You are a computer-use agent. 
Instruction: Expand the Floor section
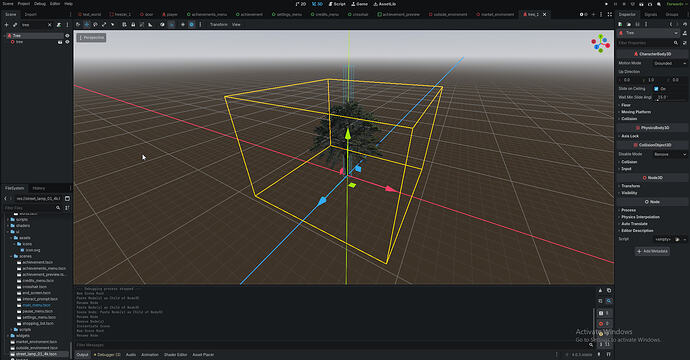625,105
